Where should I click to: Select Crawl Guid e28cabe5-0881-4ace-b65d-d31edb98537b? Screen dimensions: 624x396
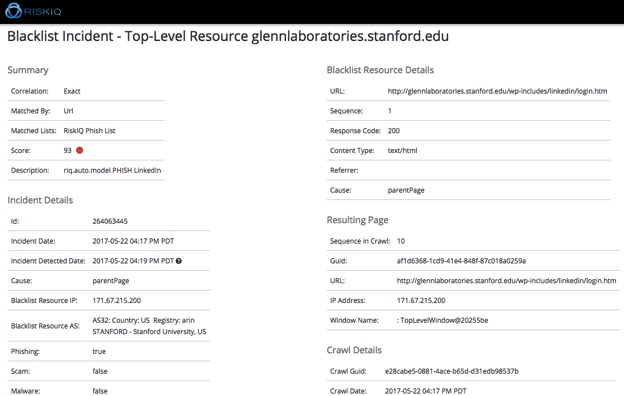coord(452,371)
